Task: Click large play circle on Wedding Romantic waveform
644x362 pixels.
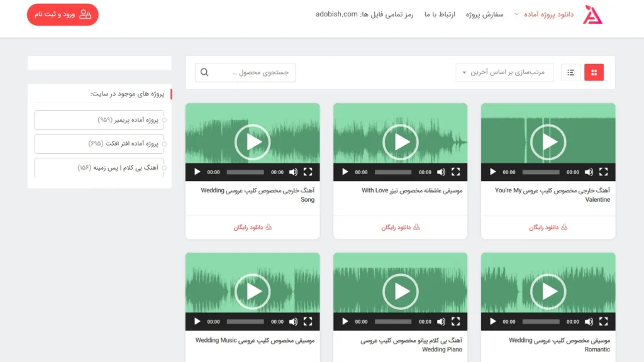Action: 548,292
